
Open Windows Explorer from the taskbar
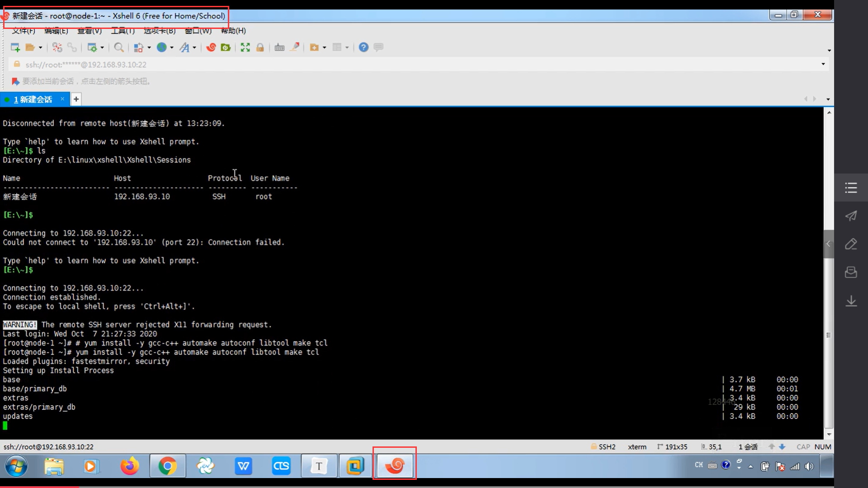[54, 466]
